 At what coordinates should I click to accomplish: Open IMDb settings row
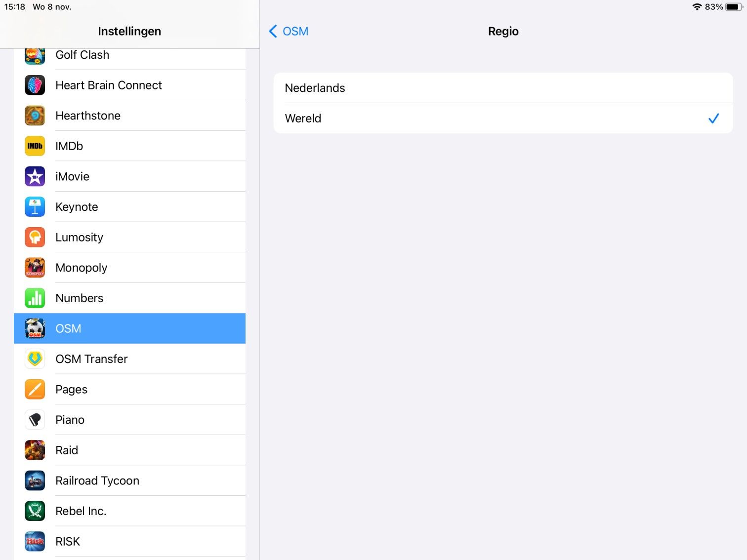129,146
